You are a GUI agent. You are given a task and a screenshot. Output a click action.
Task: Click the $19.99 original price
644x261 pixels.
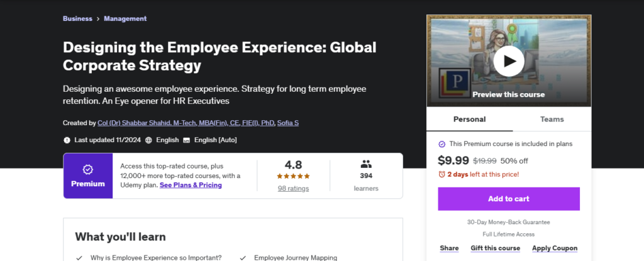(485, 161)
